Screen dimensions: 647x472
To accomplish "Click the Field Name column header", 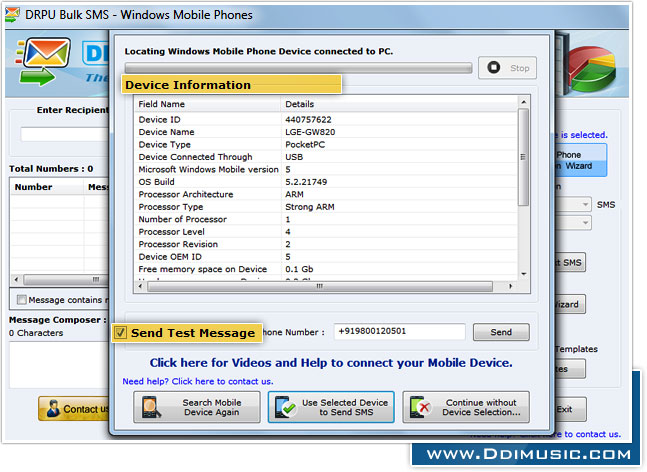I will click(208, 104).
